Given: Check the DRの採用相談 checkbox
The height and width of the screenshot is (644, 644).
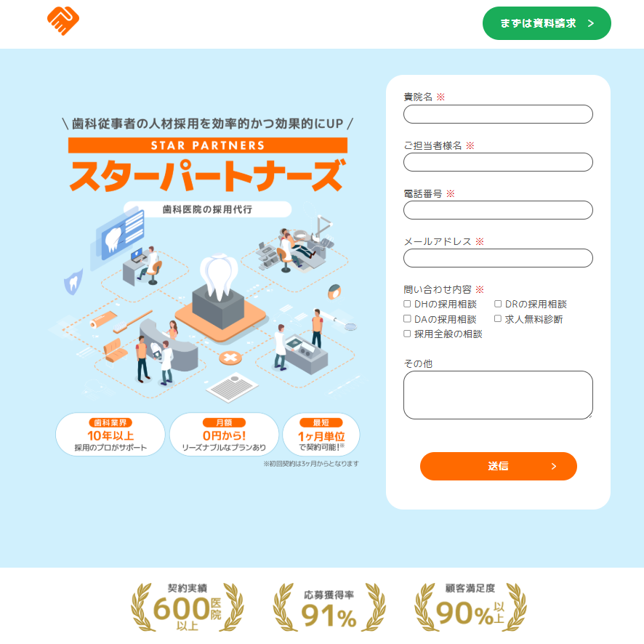Looking at the screenshot, I should [498, 304].
